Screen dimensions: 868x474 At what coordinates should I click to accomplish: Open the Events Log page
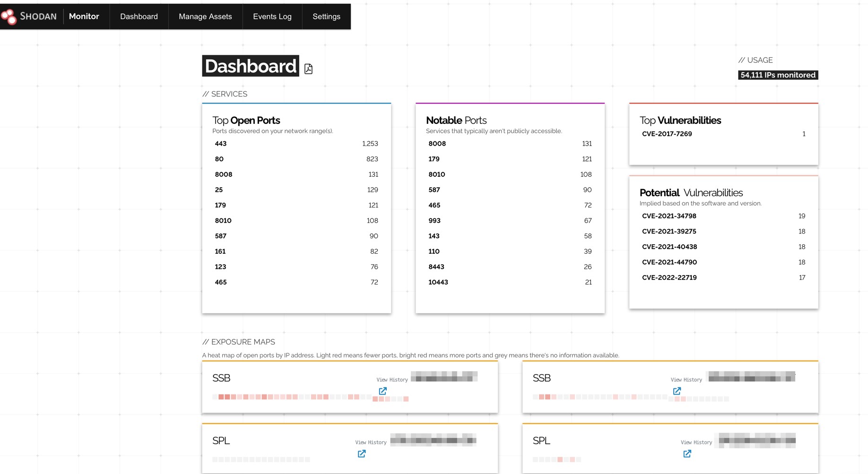(x=272, y=17)
